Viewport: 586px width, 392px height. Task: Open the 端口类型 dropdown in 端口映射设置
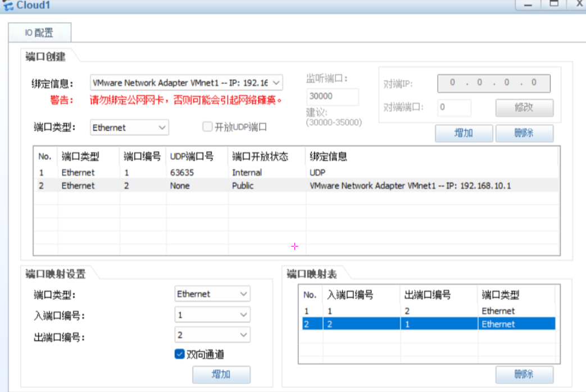[212, 294]
